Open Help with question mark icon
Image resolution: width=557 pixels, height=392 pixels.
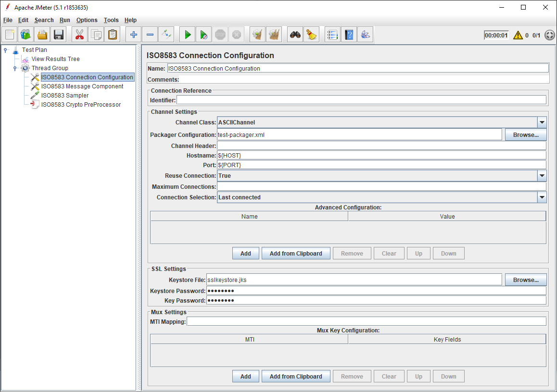pyautogui.click(x=349, y=35)
